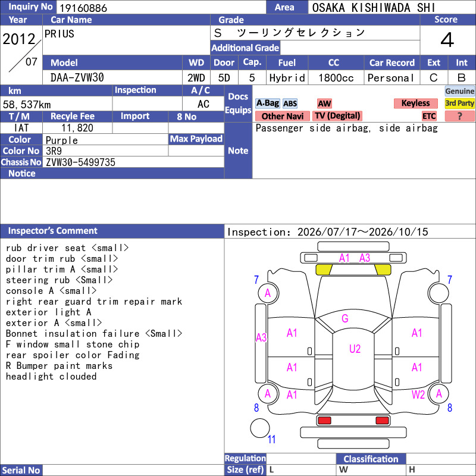The width and height of the screenshot is (476, 476).
Task: Select the yellow 3rd Party badge
Action: click(459, 103)
